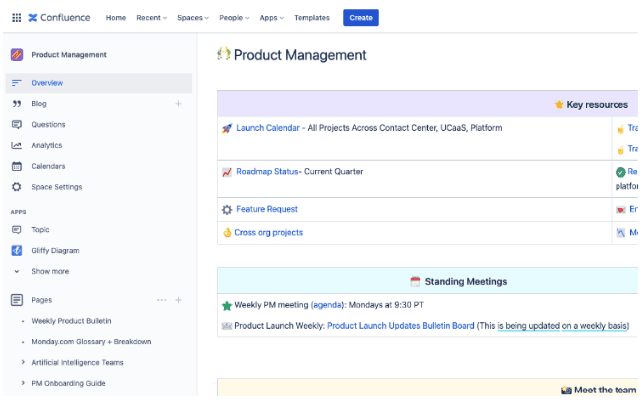
Task: Add a new blog post with plus icon
Action: (x=178, y=103)
